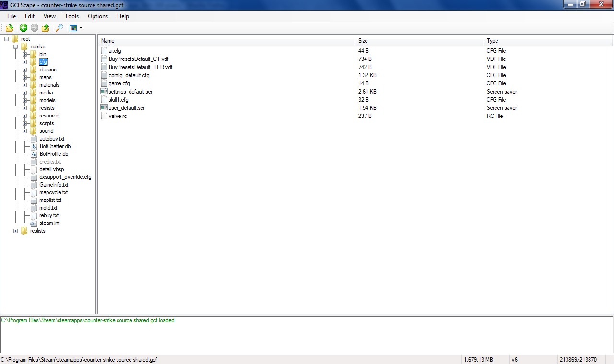Expand the bottom reslists node under root
This screenshot has height=364, width=614.
click(x=15, y=231)
